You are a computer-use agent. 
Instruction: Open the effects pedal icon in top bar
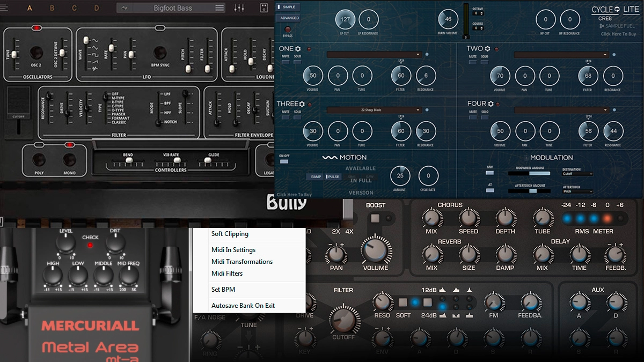[264, 8]
